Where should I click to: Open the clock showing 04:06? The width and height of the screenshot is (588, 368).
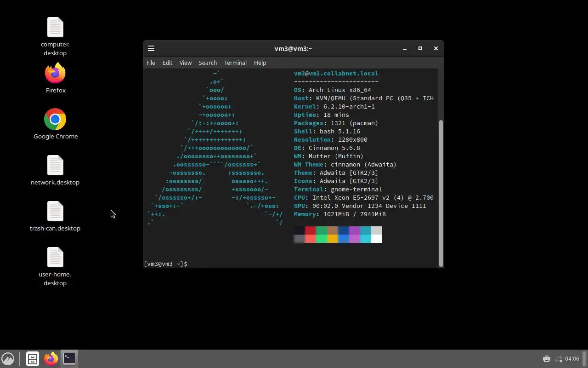(572, 359)
